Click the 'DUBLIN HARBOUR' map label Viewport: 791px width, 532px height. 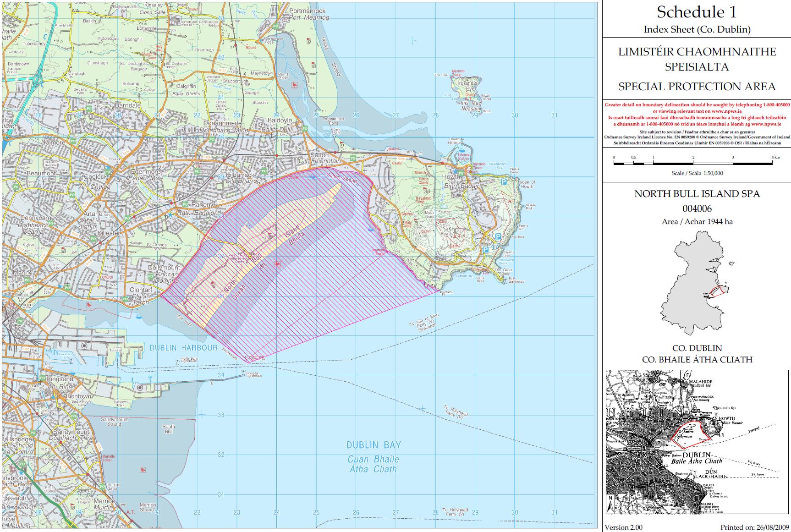tap(184, 348)
